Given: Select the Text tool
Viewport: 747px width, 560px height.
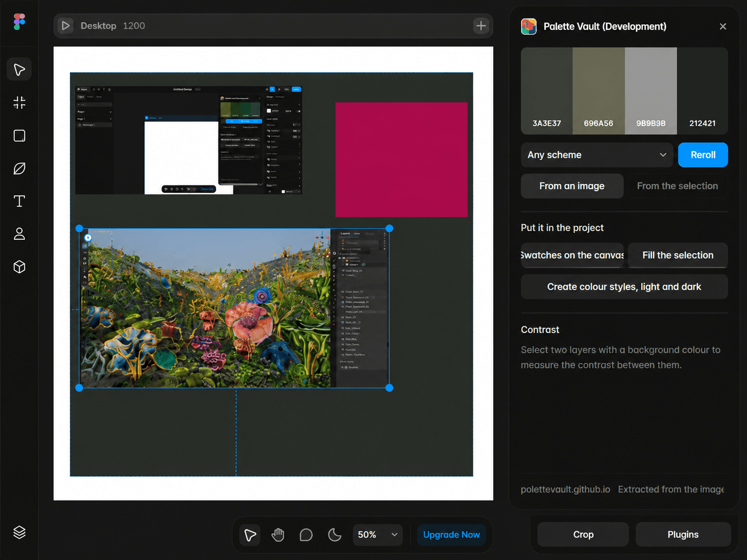Looking at the screenshot, I should [19, 201].
